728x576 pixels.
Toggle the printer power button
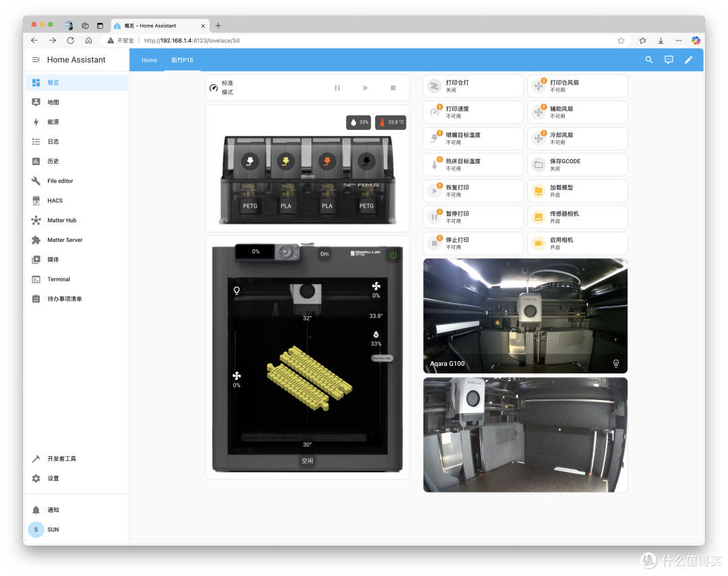(393, 255)
